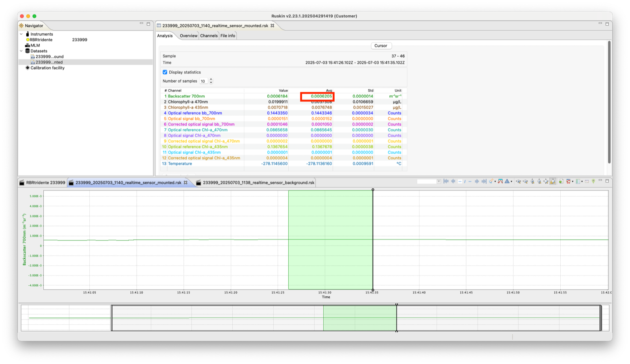Uncheck the Display statistics checkbox
630x364 pixels.
pyautogui.click(x=165, y=72)
